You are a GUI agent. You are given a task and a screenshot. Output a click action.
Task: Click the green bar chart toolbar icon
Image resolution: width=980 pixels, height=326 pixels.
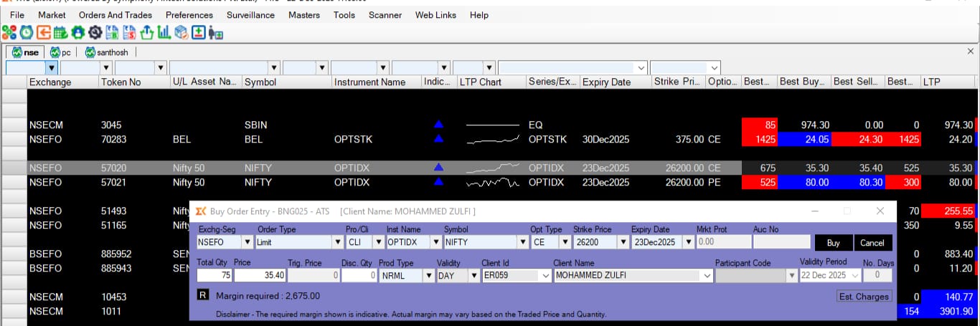pos(164,32)
